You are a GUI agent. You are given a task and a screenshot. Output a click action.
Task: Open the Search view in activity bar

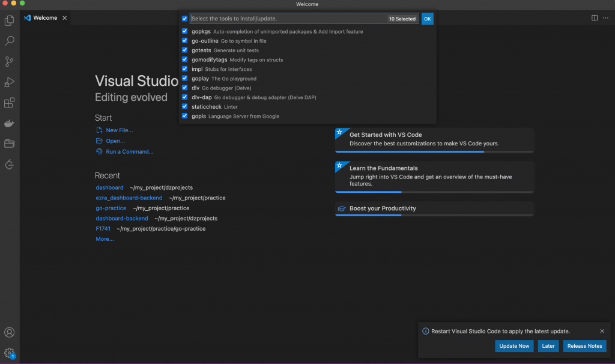tap(10, 41)
